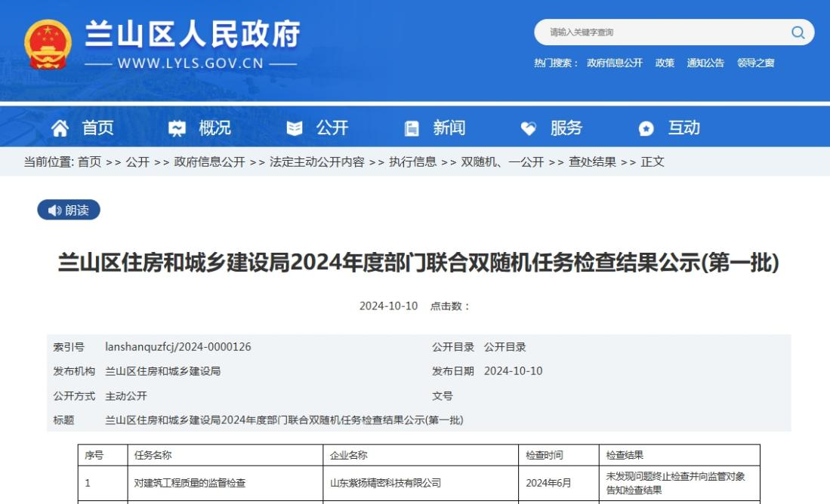The image size is (830, 504).
Task: Click the speaker icon in 朗读 button
Action: (54, 211)
